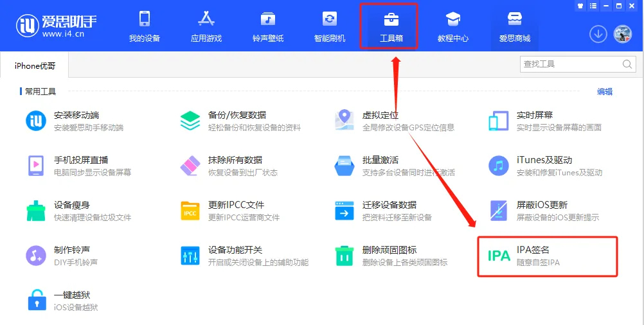This screenshot has height=325, width=644.
Task: Select the IPA签名 title text
Action: (x=533, y=250)
